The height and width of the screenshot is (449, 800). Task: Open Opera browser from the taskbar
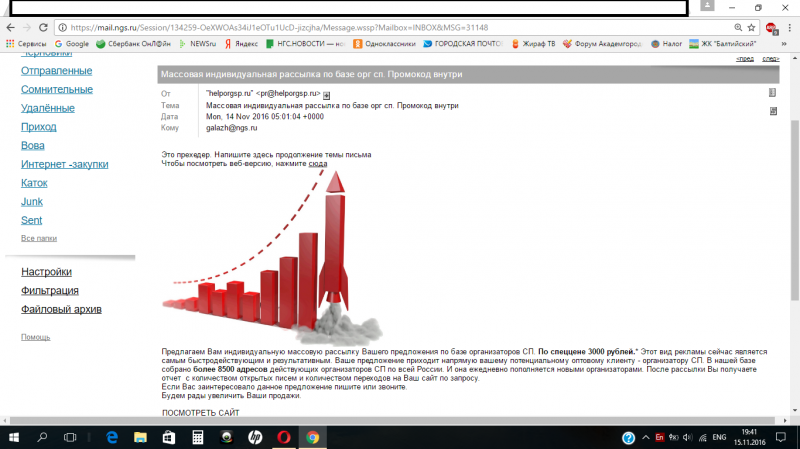coord(283,437)
